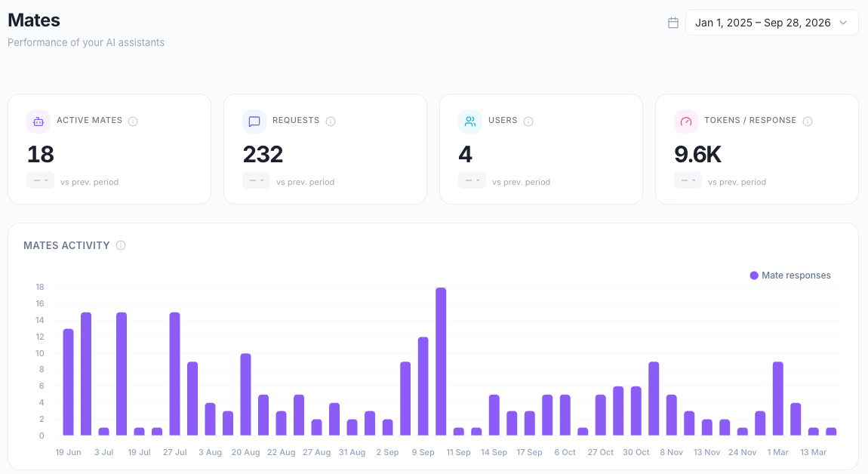Show info for Mates Activity chart
This screenshot has height=474, width=868.
coord(121,245)
